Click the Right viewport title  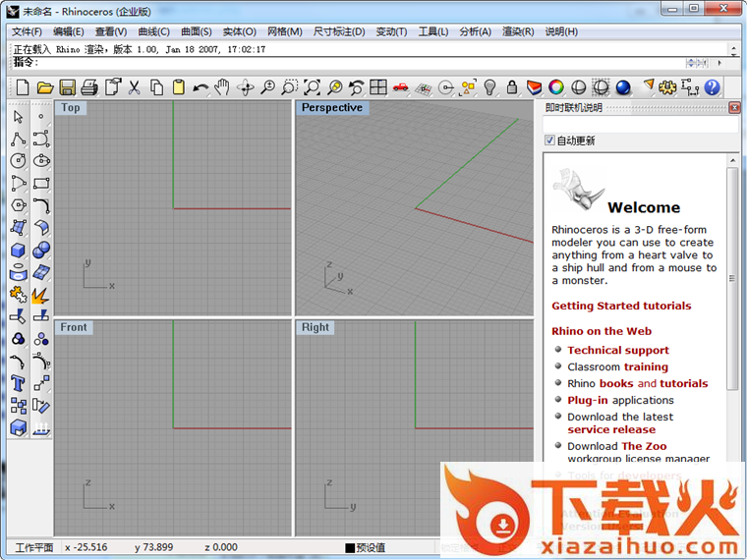tap(316, 327)
